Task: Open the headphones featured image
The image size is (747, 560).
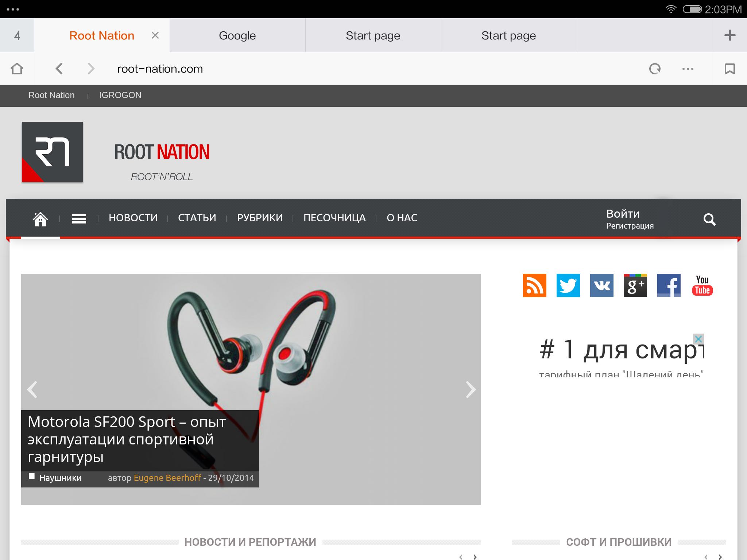Action: pos(251,389)
